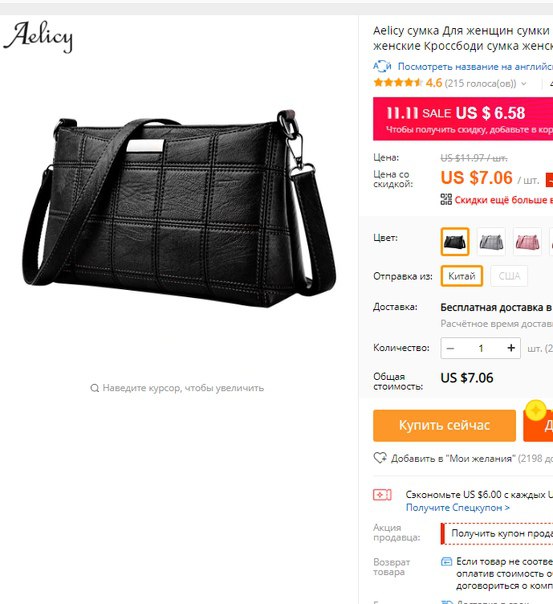Click the return policy icon
The height and width of the screenshot is (604, 553).
(x=446, y=562)
